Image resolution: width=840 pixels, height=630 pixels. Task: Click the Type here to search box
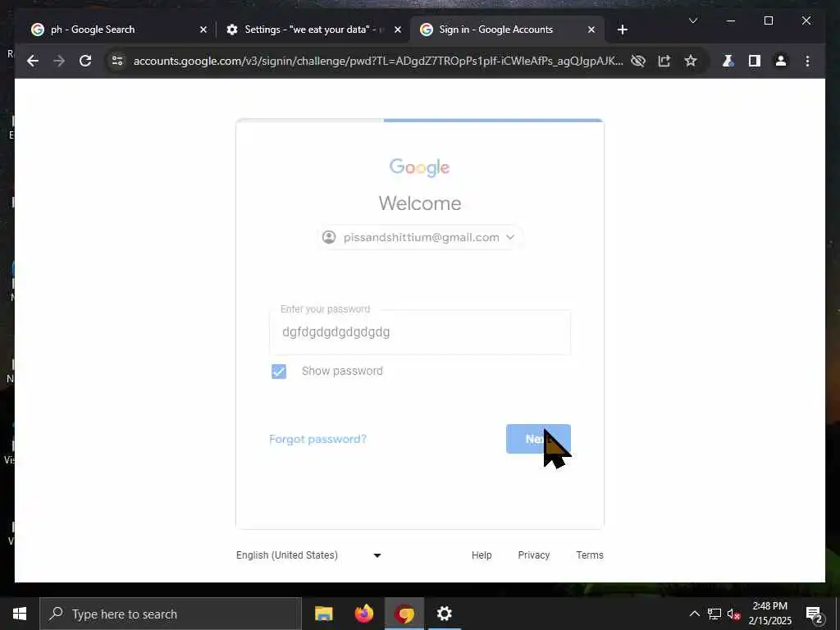[x=171, y=614]
